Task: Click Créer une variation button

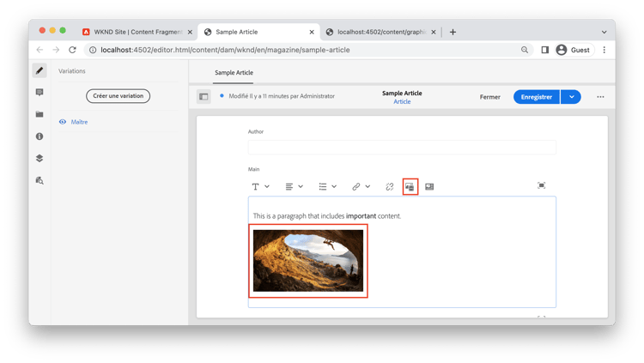Action: 118,96
